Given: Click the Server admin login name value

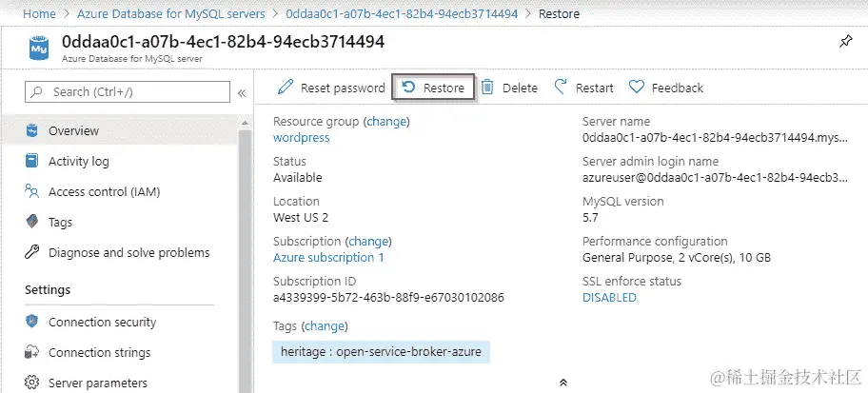Looking at the screenshot, I should [x=715, y=177].
